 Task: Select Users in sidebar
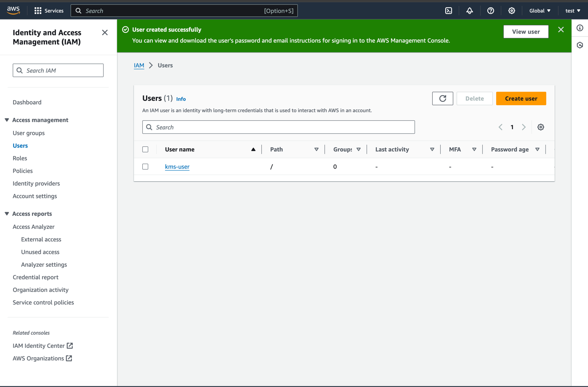click(x=20, y=146)
